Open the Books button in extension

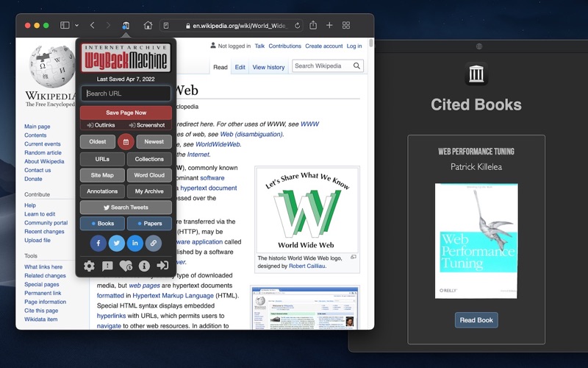(x=102, y=224)
